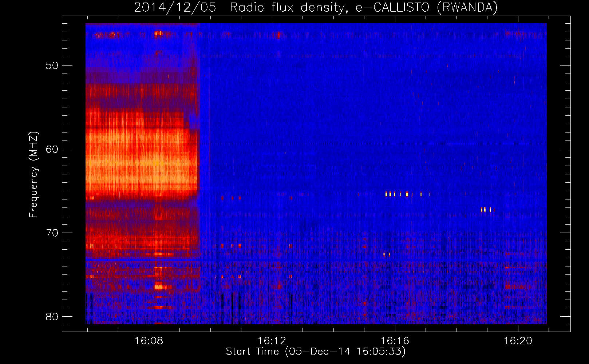Click the frequency tick label 60
Image resolution: width=589 pixels, height=364 pixels.
[x=52, y=149]
